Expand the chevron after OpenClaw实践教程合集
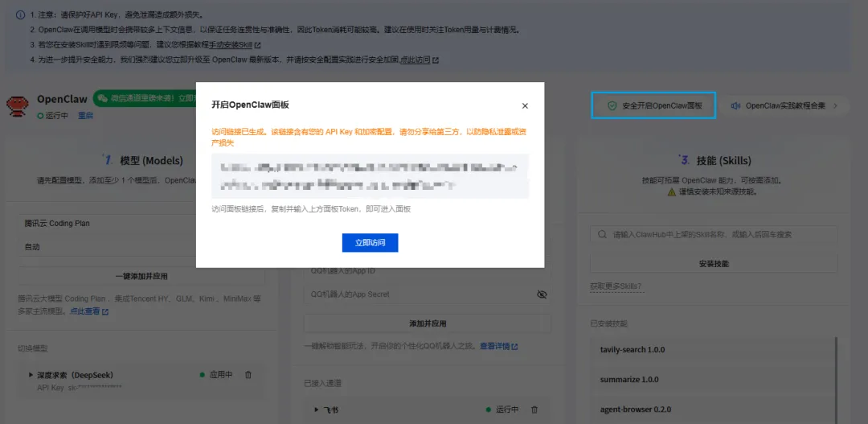868x424 pixels. [x=835, y=106]
